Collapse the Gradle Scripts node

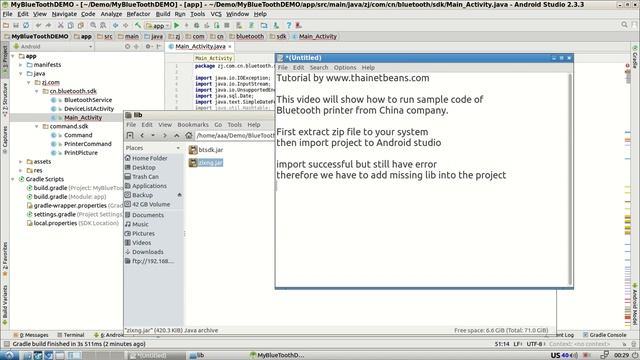pyautogui.click(x=13, y=179)
